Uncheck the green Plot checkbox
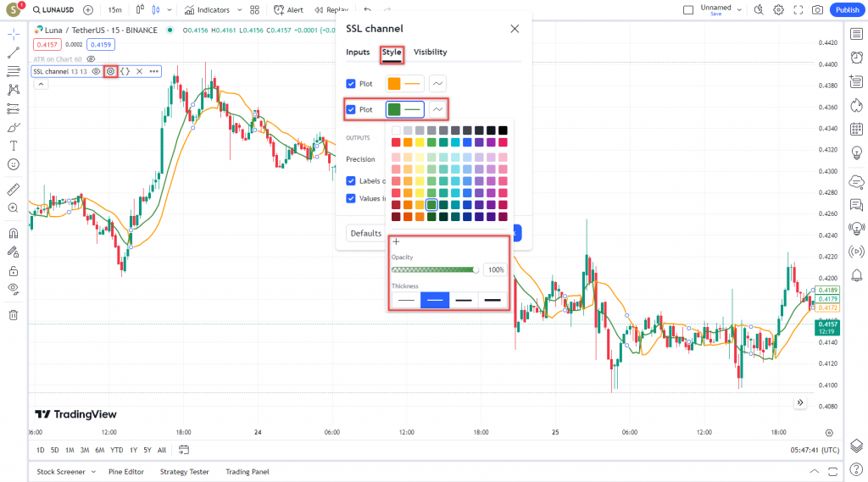The image size is (868, 482). [x=351, y=109]
